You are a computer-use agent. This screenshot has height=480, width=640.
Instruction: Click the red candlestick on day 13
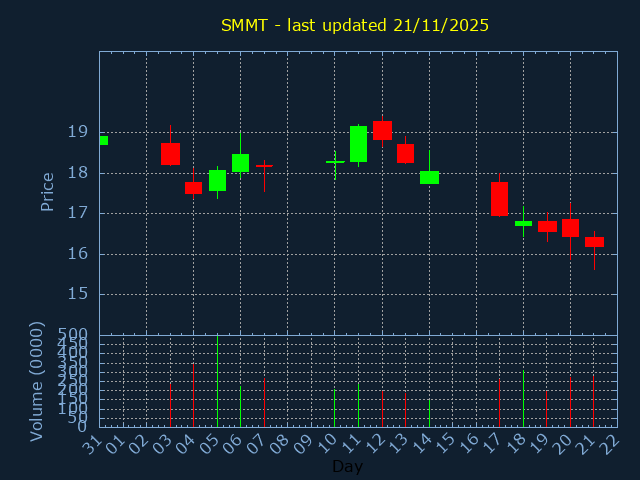point(405,153)
